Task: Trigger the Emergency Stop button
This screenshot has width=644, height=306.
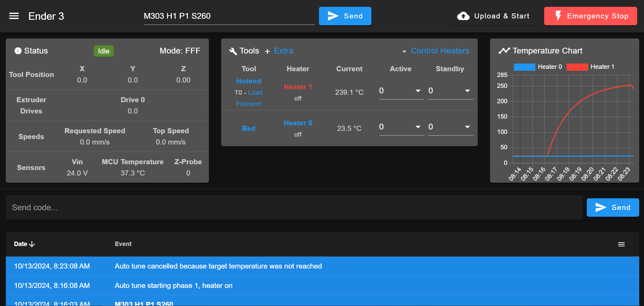Action: [591, 16]
